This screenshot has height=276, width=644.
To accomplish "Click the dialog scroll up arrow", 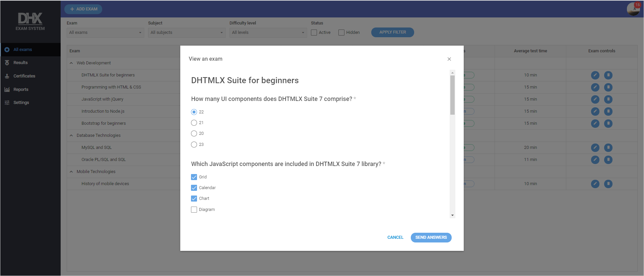I will tap(452, 72).
